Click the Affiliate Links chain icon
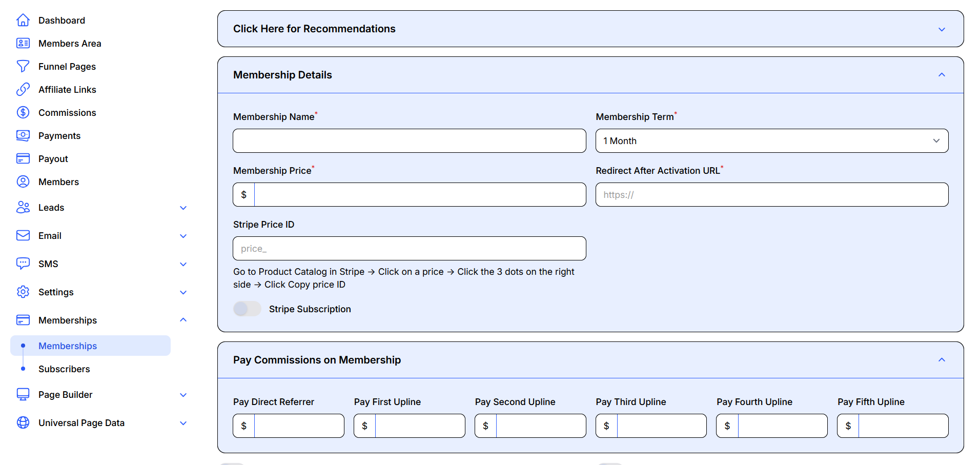 [23, 90]
